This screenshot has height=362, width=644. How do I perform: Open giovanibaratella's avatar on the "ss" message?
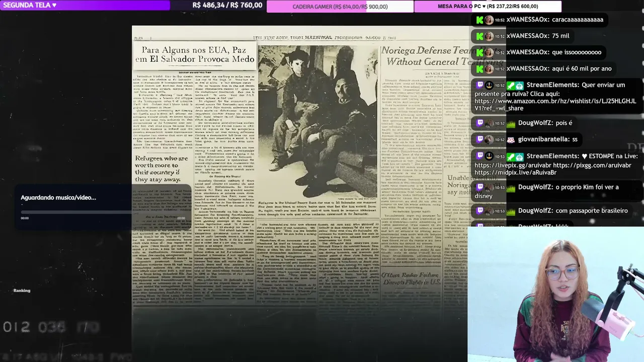[x=489, y=139]
